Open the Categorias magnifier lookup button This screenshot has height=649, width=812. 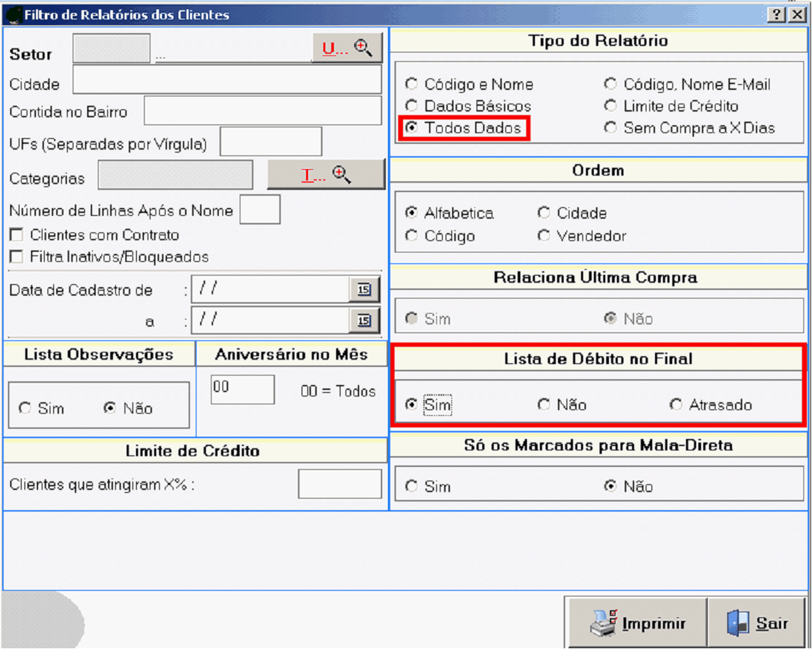(x=326, y=175)
